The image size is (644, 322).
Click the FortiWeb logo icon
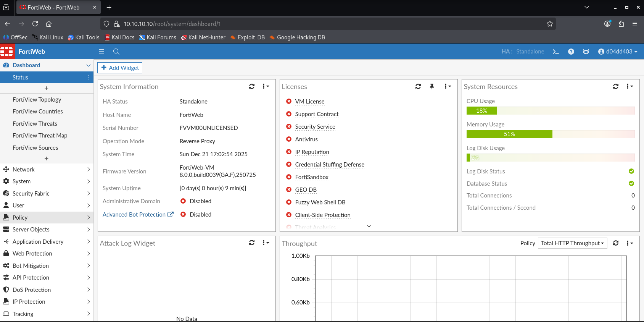coord(7,51)
